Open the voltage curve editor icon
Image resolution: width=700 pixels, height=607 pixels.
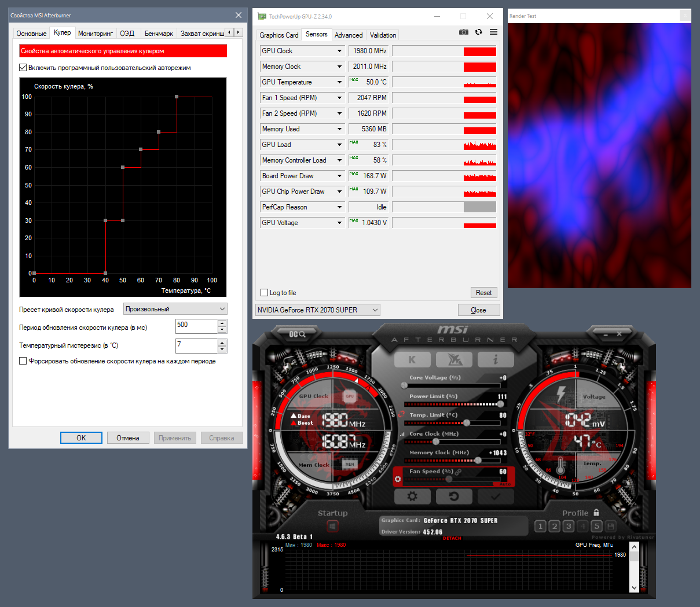[402, 434]
